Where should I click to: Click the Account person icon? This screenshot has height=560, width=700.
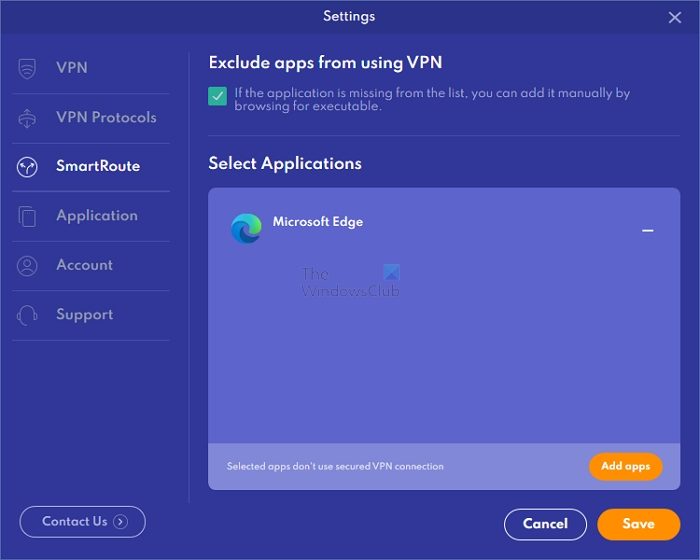pyautogui.click(x=27, y=266)
